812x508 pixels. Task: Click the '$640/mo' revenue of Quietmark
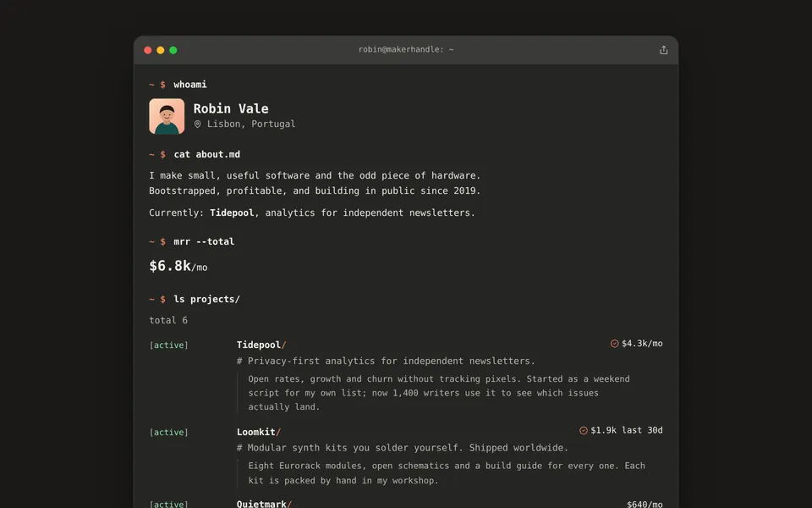[645, 504]
